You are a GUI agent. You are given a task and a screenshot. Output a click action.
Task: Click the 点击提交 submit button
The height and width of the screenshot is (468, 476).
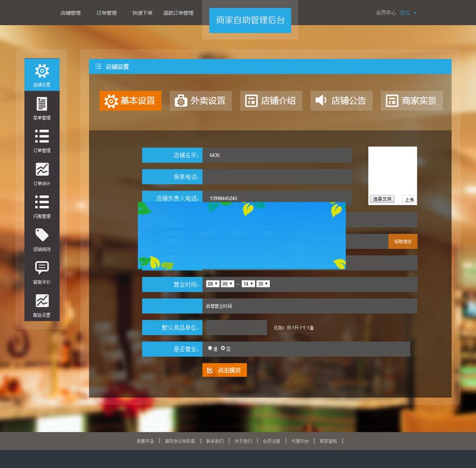point(224,370)
